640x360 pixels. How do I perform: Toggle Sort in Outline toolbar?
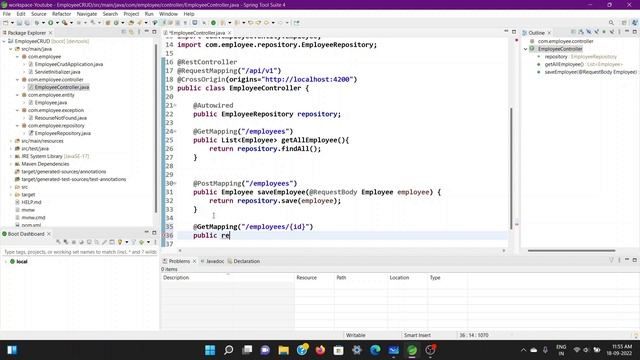coord(581,32)
